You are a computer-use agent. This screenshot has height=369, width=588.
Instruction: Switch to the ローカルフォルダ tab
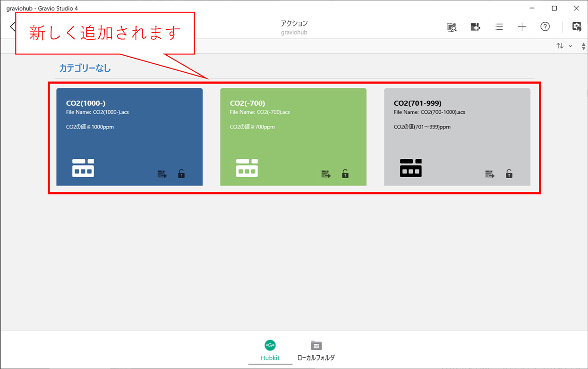point(316,351)
